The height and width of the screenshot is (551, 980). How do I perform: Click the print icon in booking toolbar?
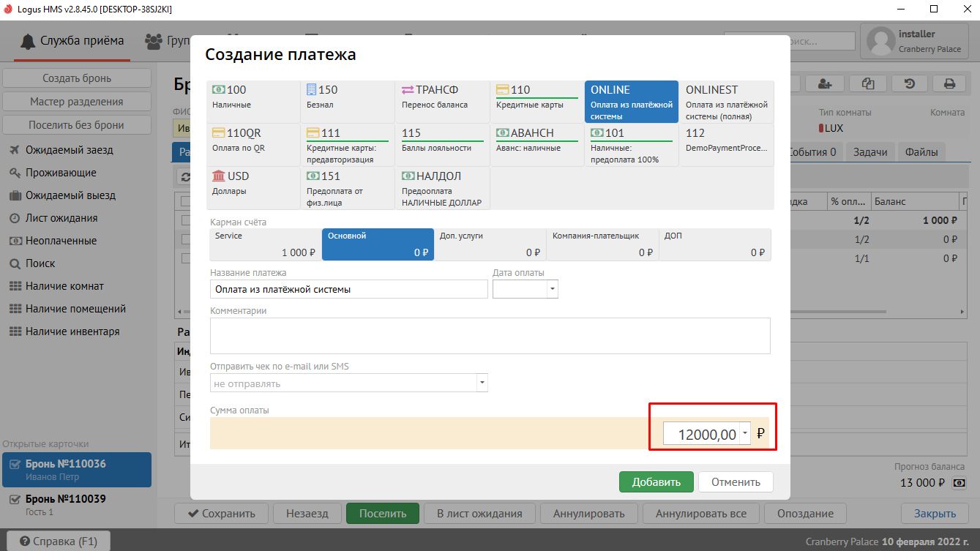pos(949,83)
